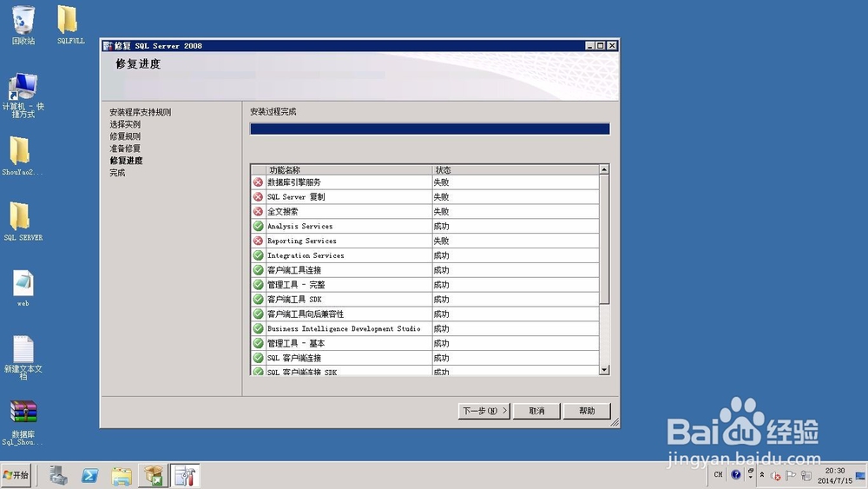Screen dimensions: 868x489
Task: Click the Help (帮助) button
Action: (587, 411)
